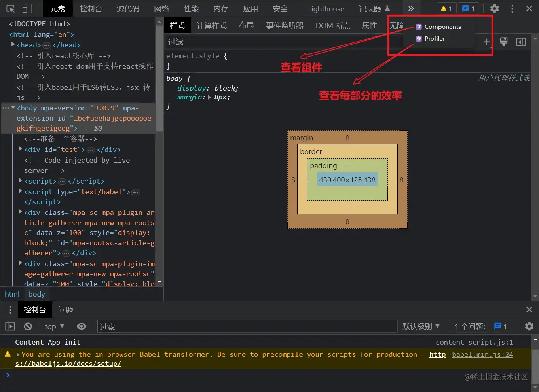Open the top JavaScript context dropdown
This screenshot has height=392, width=539.
click(54, 326)
